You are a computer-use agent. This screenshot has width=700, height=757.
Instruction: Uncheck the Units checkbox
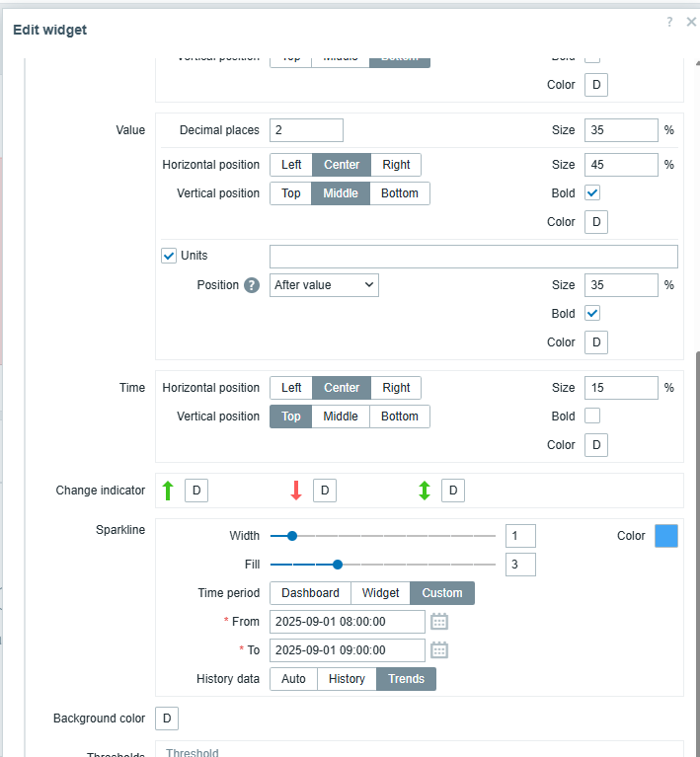tap(169, 256)
